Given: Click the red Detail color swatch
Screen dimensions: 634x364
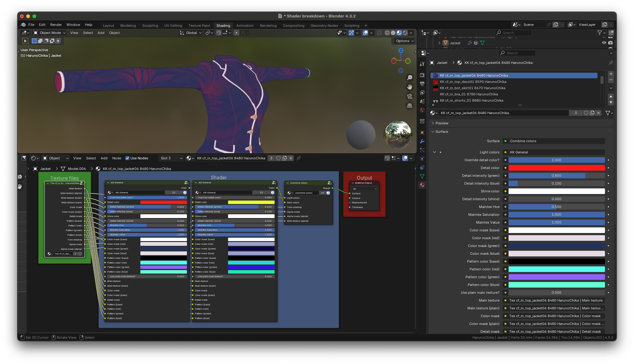Looking at the screenshot, I should (x=556, y=168).
